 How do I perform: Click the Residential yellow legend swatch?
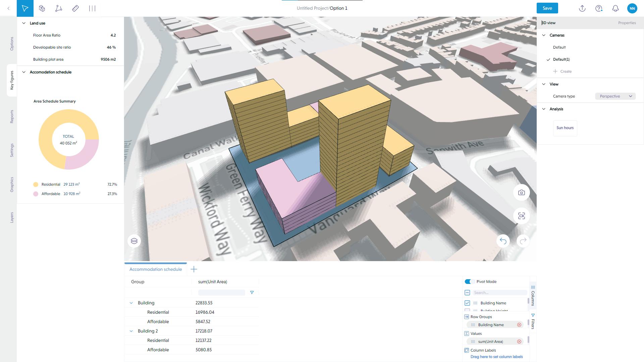point(36,184)
